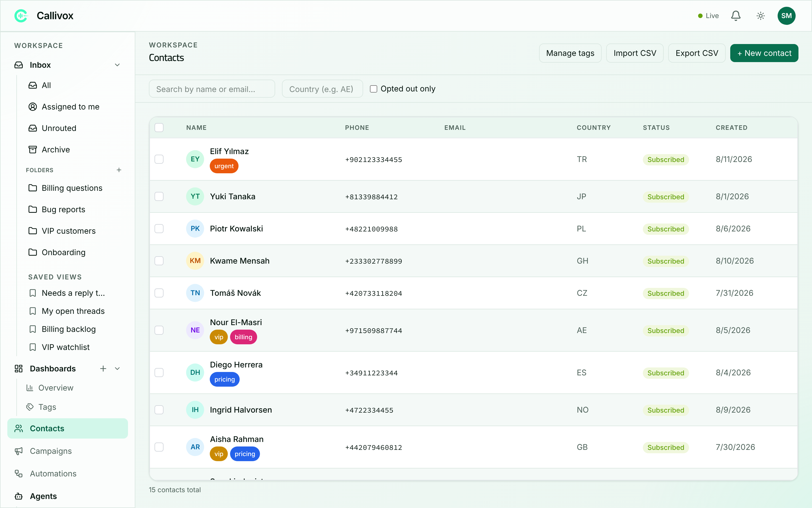This screenshot has width=812, height=508.
Task: Click the pricing tag on Diego Herrera
Action: (x=224, y=379)
